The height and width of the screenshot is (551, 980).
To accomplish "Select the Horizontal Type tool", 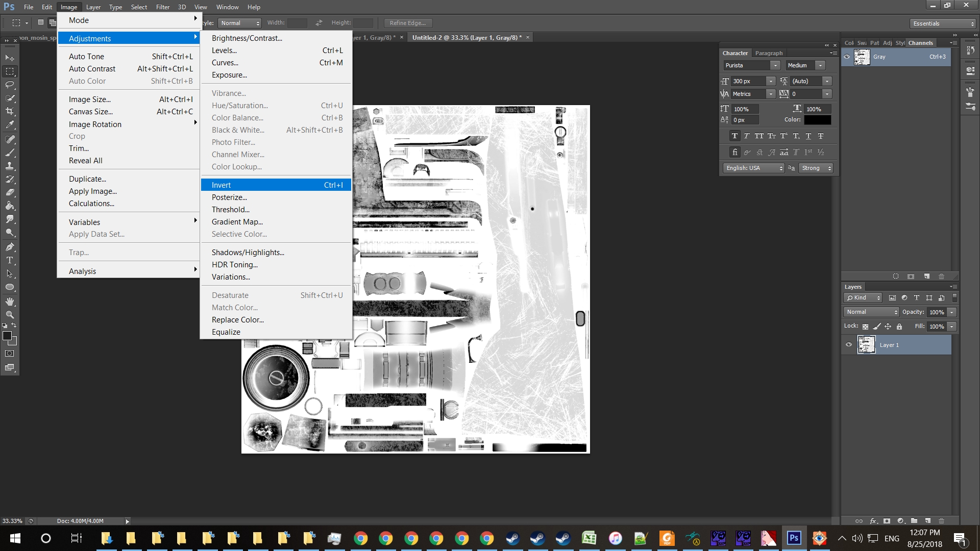I will pyautogui.click(x=10, y=260).
